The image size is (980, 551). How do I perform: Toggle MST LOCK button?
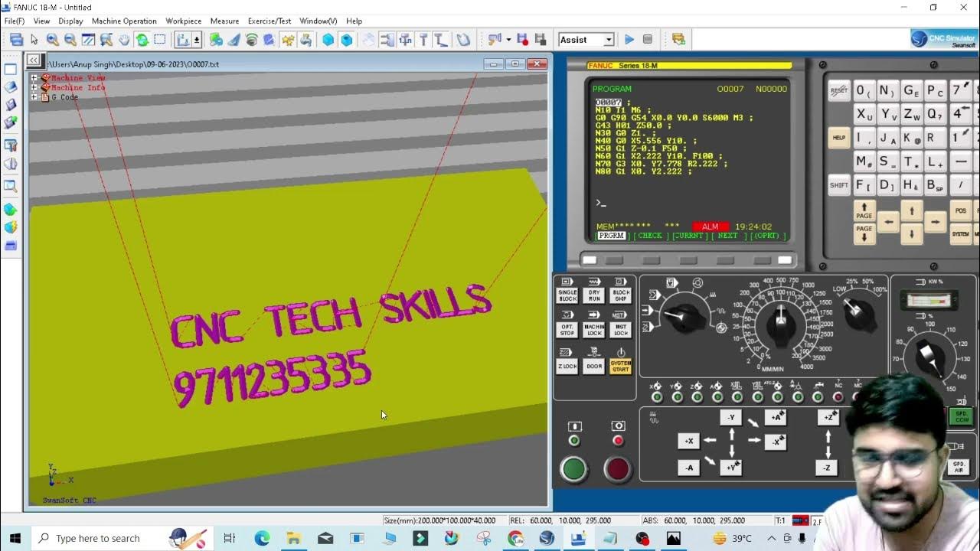click(x=621, y=330)
